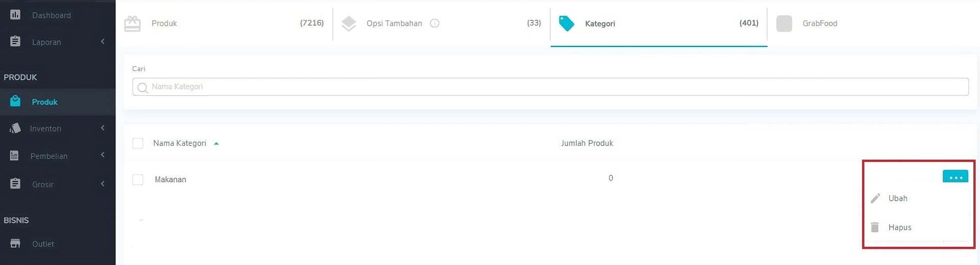The height and width of the screenshot is (265, 980).
Task: Open the Makanan row three-dots menu
Action: [x=955, y=177]
